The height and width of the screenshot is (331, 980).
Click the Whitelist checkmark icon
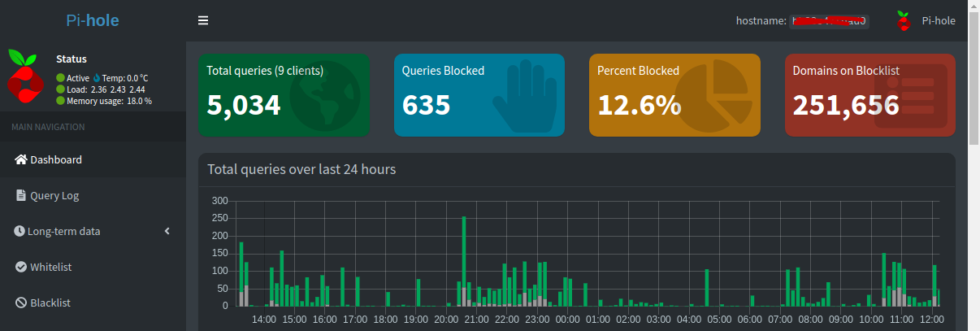click(21, 267)
